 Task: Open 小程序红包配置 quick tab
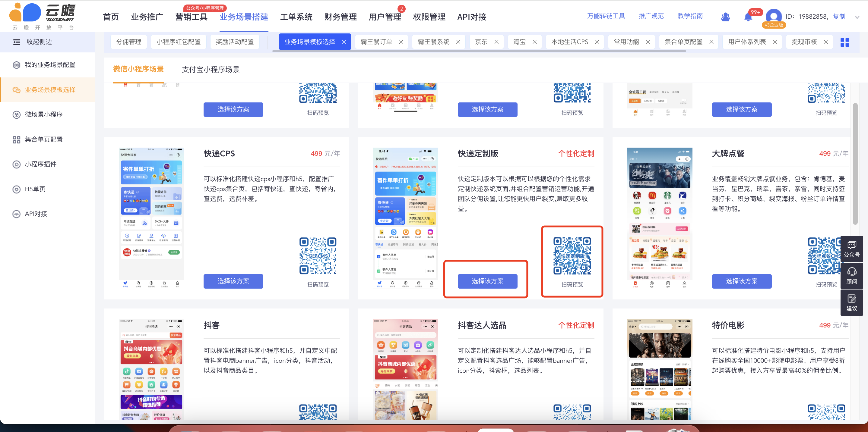tap(179, 42)
